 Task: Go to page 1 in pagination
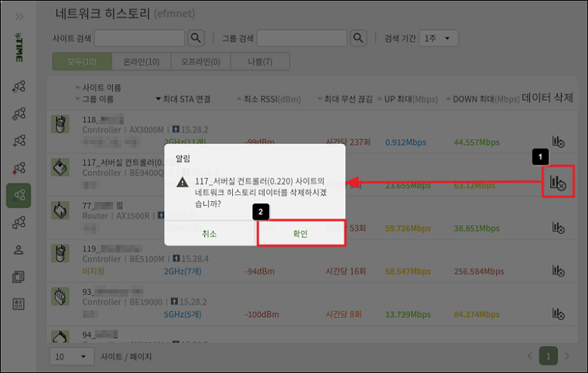coord(548,356)
